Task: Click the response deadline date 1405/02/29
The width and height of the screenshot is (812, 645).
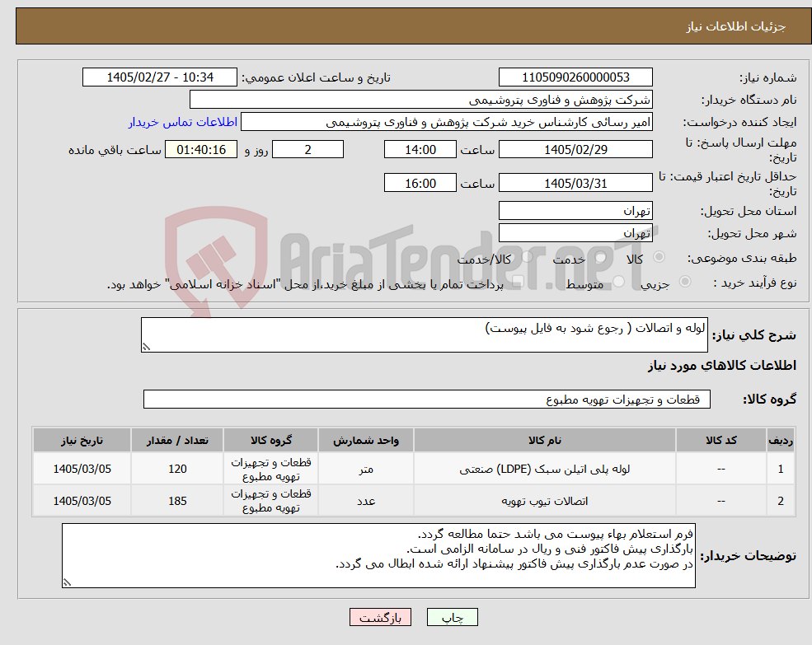Action: coord(575,150)
